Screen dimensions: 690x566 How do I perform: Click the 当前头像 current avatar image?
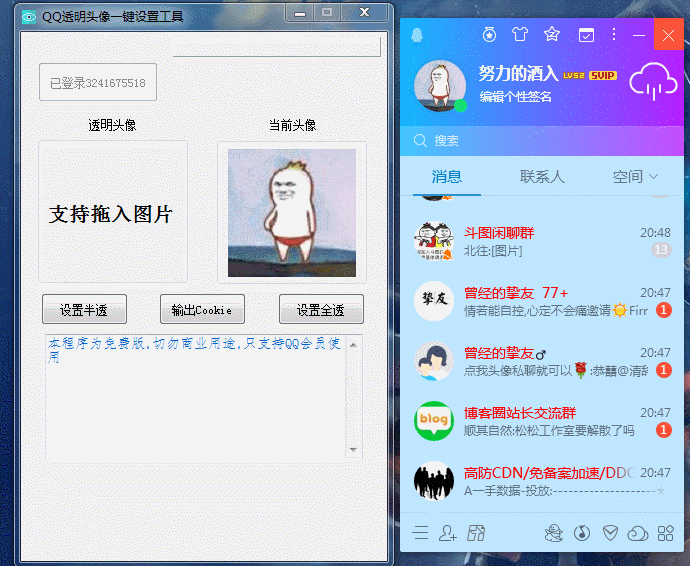[292, 213]
